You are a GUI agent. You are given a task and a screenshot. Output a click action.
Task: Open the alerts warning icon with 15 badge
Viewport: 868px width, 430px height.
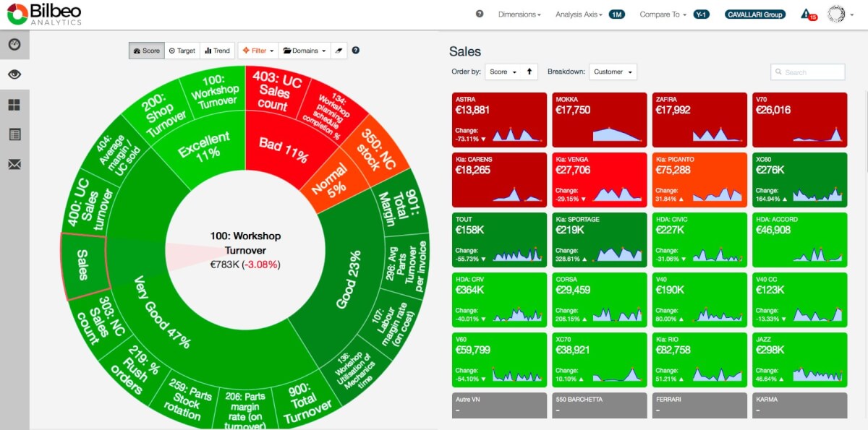point(808,14)
